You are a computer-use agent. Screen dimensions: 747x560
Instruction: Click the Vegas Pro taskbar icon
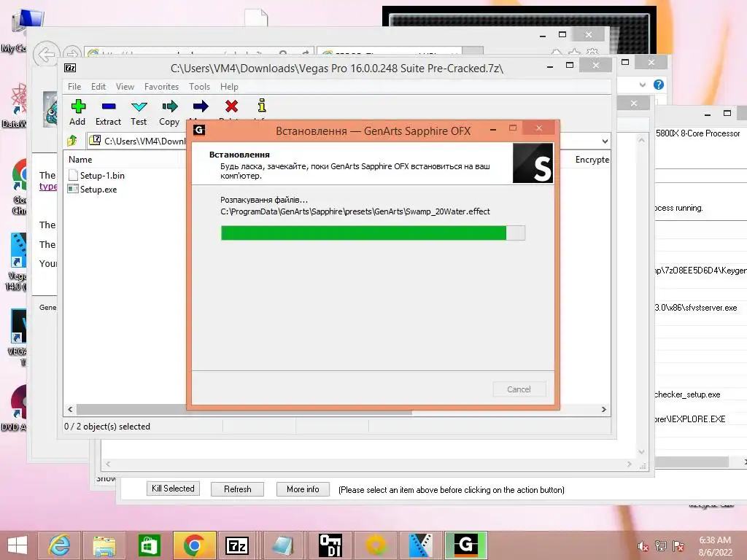click(420, 545)
